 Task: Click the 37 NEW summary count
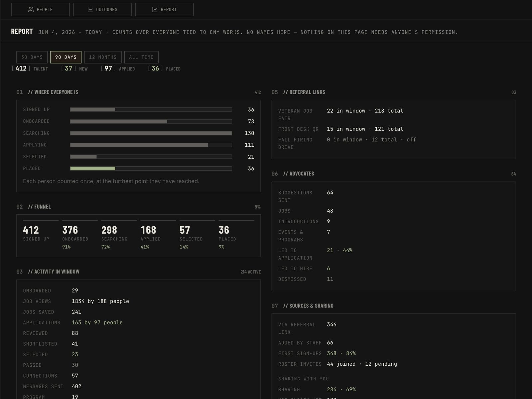click(74, 69)
